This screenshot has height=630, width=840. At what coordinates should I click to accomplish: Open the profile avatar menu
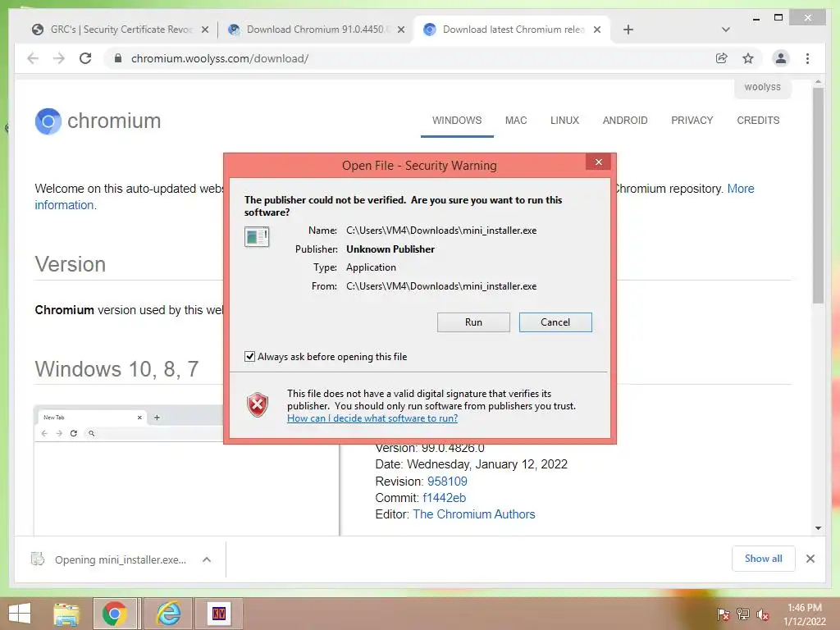click(x=781, y=58)
